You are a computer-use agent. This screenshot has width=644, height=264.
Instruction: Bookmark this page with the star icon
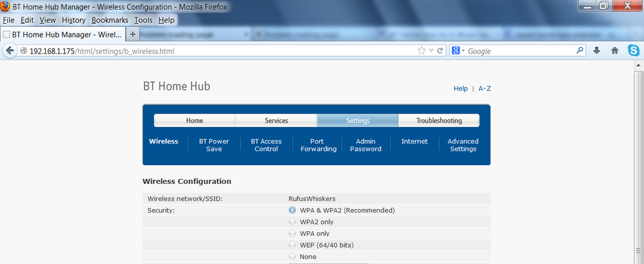pos(421,51)
